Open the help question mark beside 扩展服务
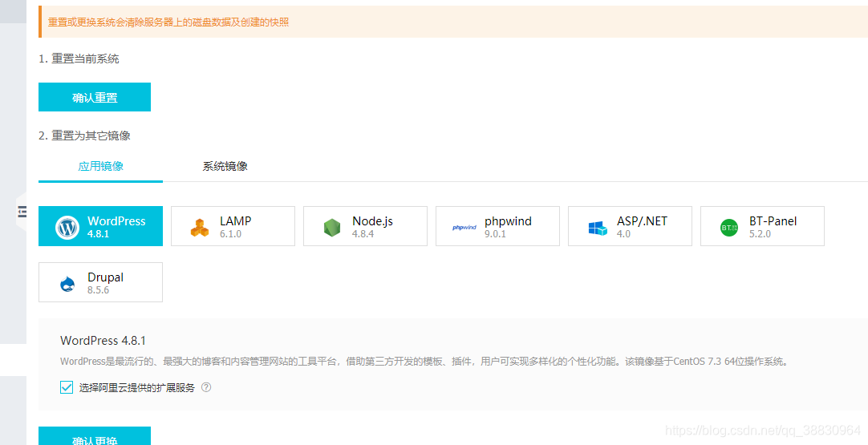The width and height of the screenshot is (868, 445). click(x=206, y=387)
